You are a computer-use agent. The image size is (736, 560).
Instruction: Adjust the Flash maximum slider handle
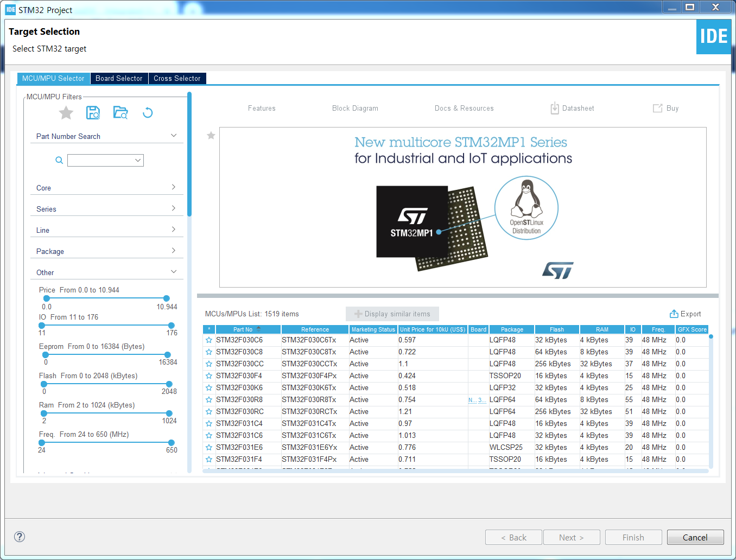[168, 384]
